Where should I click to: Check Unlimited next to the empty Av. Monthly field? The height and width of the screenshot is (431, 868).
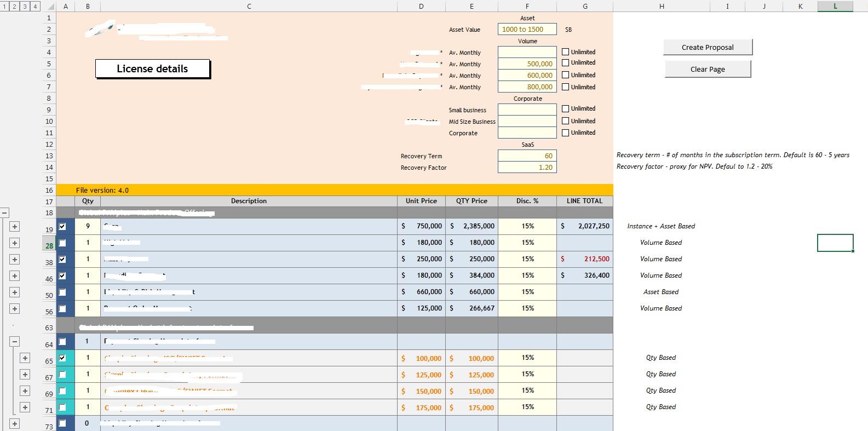(x=566, y=52)
